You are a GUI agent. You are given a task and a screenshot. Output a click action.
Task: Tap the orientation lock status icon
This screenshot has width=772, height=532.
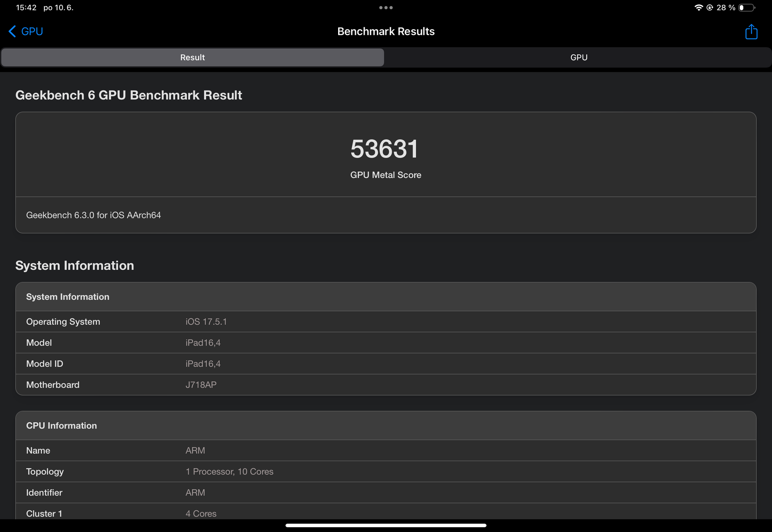pyautogui.click(x=710, y=8)
